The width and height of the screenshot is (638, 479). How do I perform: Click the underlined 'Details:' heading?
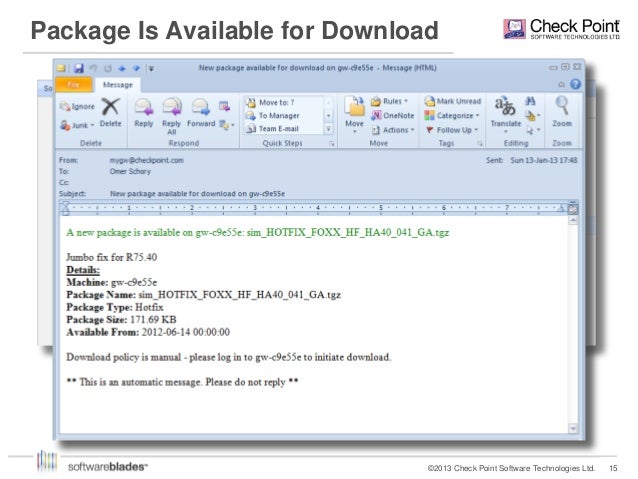coord(83,270)
